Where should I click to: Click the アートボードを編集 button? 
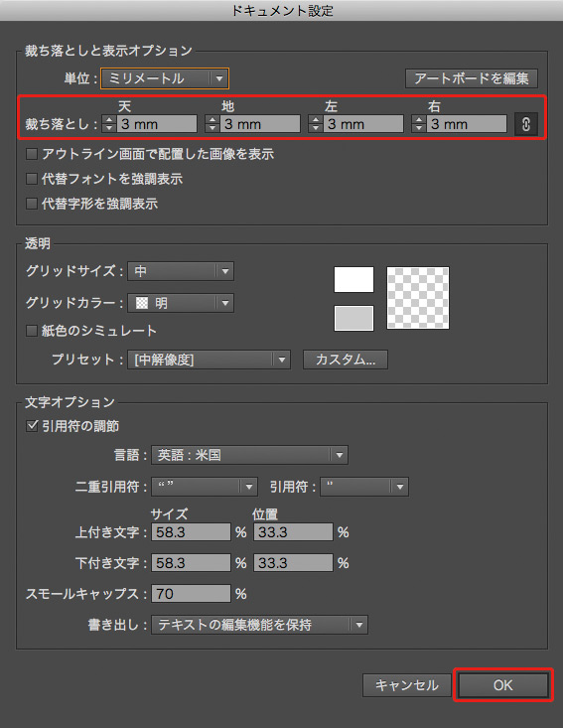click(x=472, y=78)
